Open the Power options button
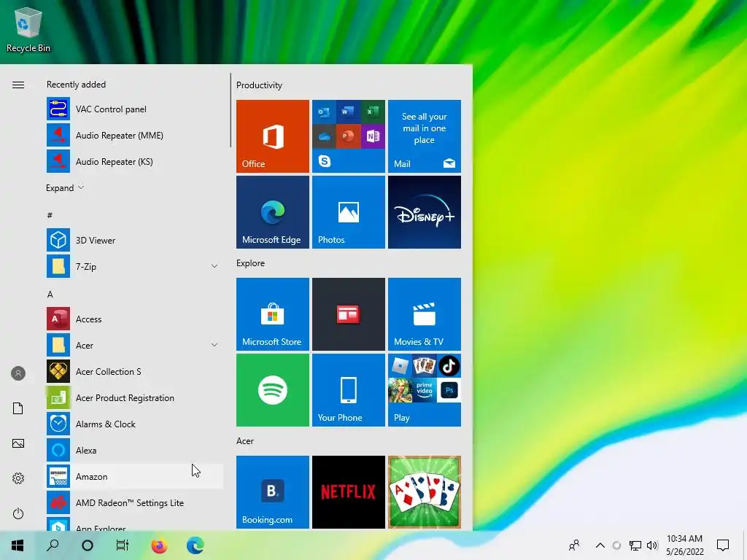The width and height of the screenshot is (747, 560). click(18, 513)
